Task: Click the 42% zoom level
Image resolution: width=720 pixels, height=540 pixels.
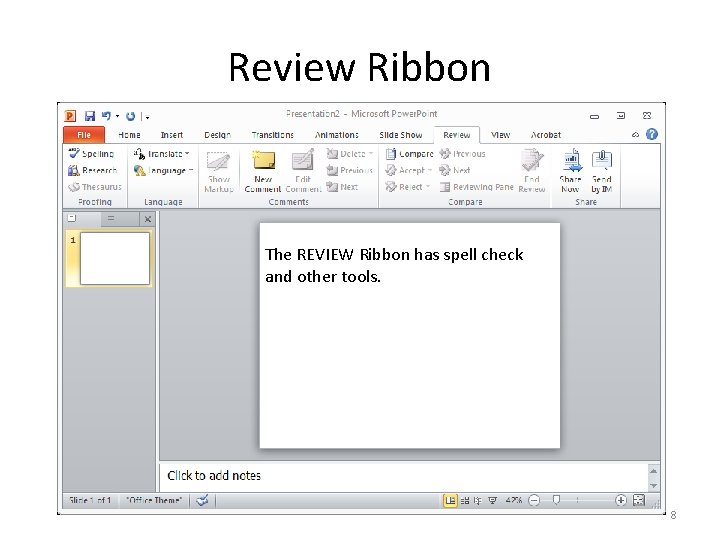Action: click(514, 500)
